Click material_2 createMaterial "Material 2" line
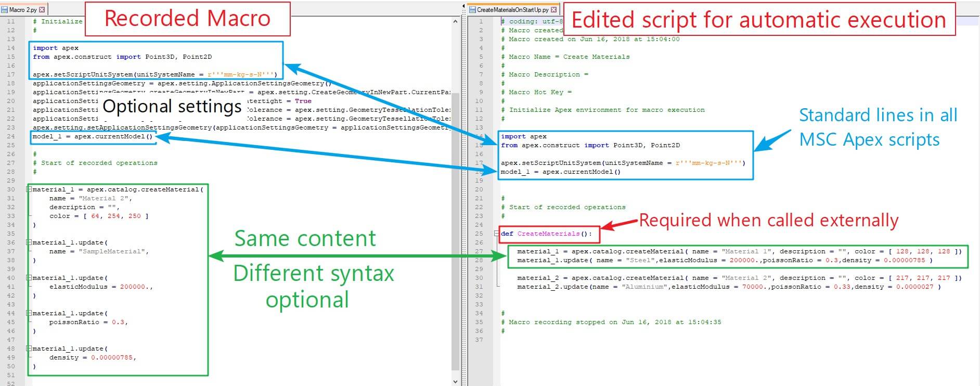 point(739,278)
